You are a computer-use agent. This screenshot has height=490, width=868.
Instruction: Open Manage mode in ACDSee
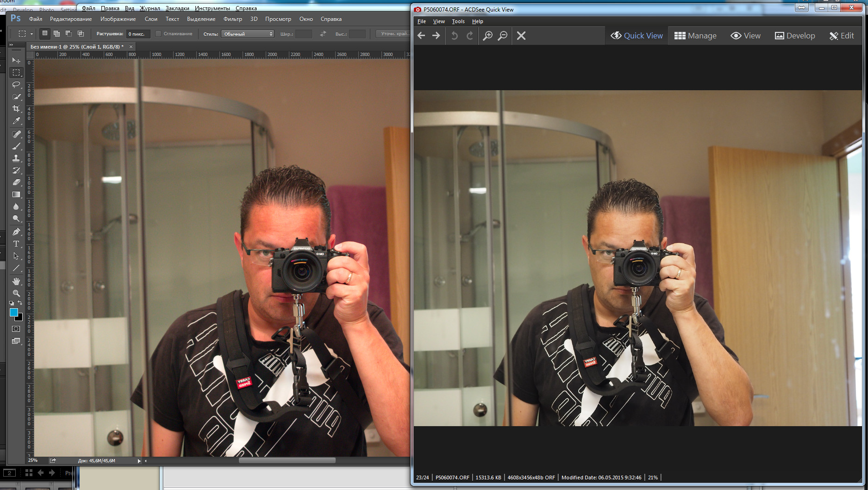[695, 36]
